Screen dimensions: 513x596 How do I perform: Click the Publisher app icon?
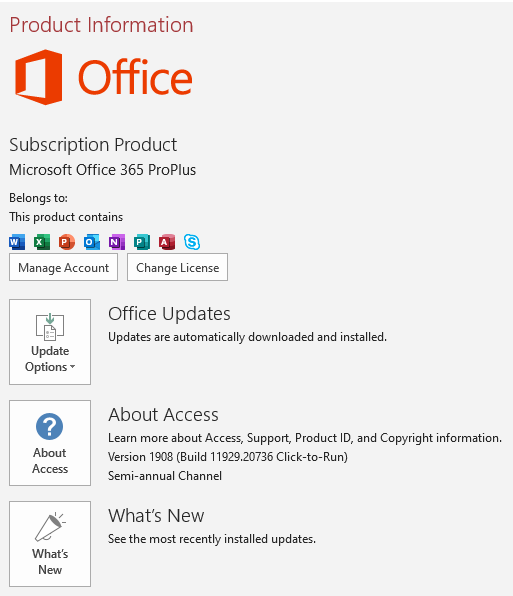coord(142,242)
